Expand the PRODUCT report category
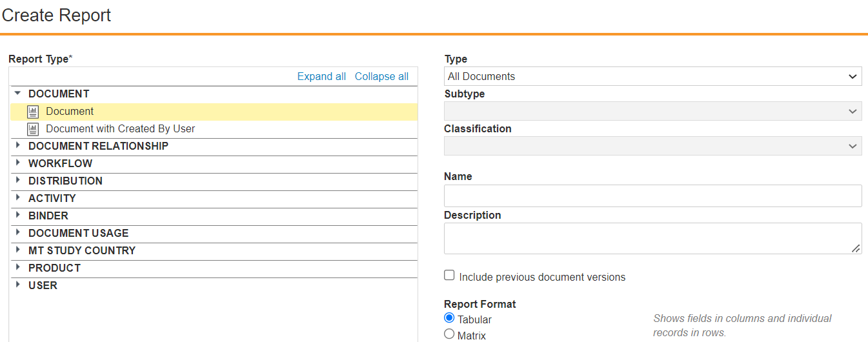The image size is (868, 342). [18, 268]
